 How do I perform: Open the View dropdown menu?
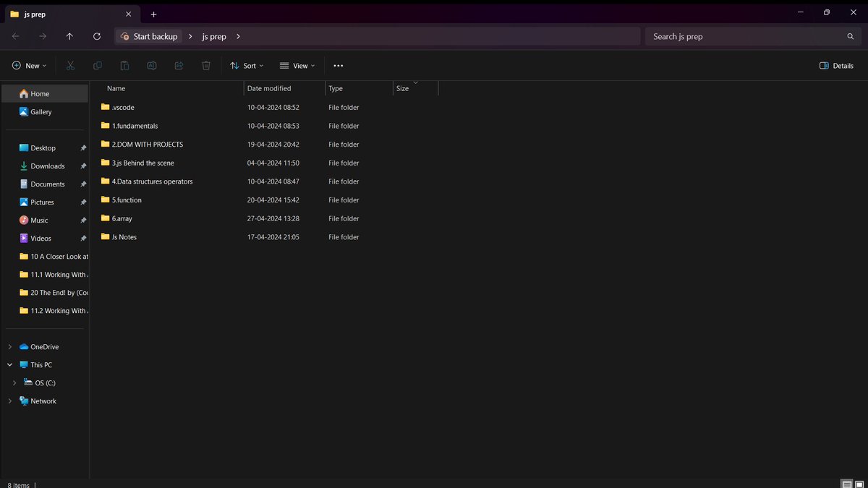pyautogui.click(x=297, y=66)
